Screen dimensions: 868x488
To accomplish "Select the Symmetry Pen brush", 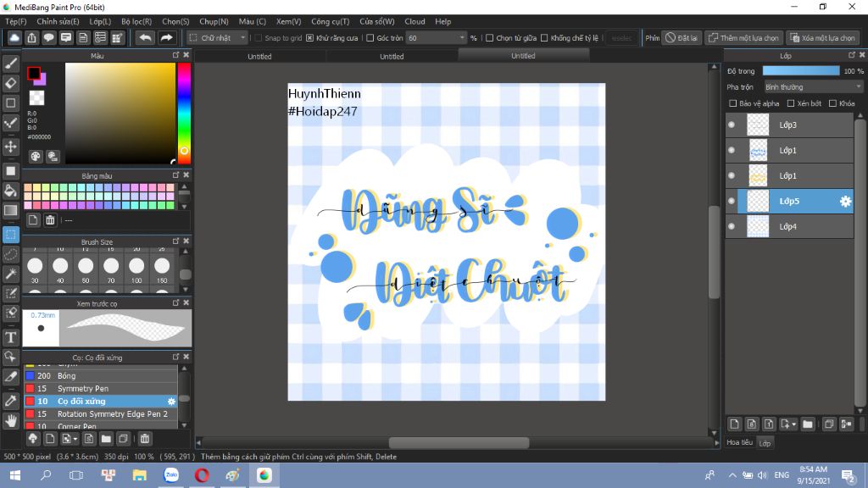I will coord(101,388).
